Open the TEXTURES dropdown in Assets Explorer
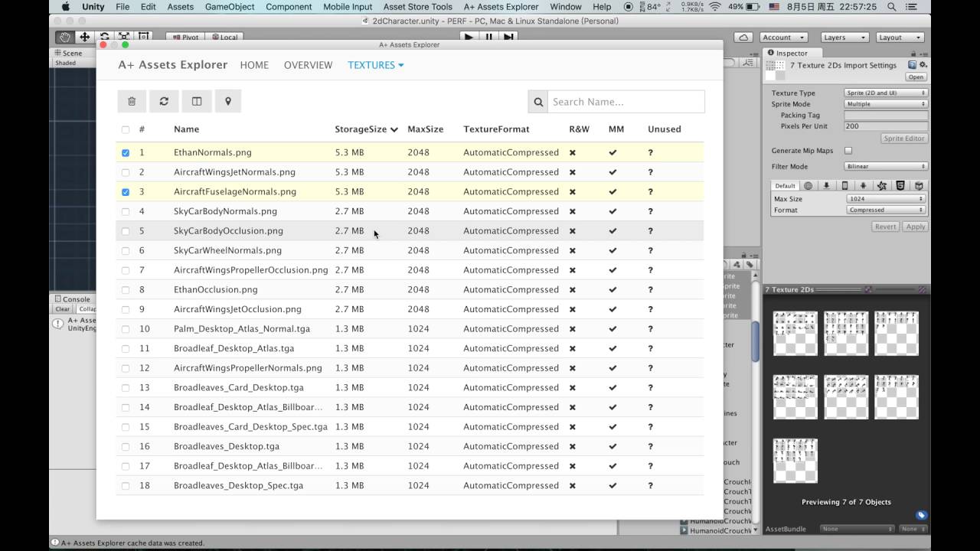The width and height of the screenshot is (980, 551). 375,65
